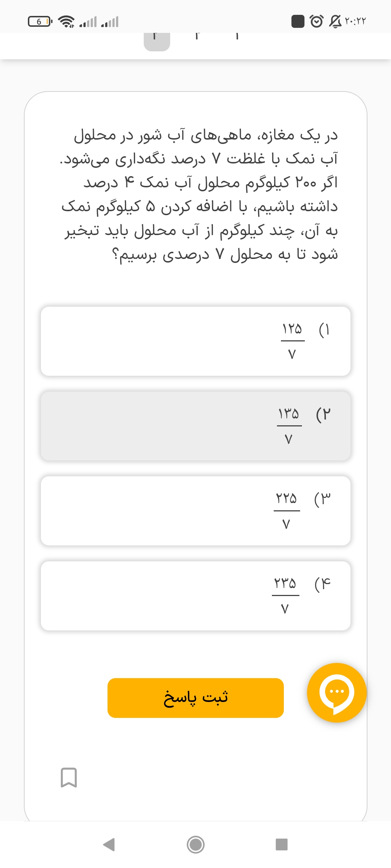Tap the alarm clock status icon

tap(317, 21)
